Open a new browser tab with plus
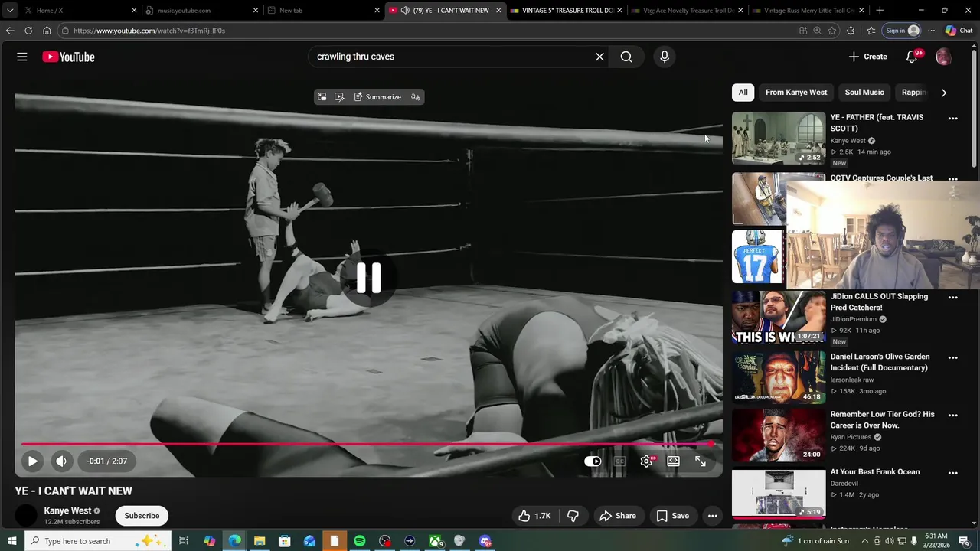Image resolution: width=980 pixels, height=551 pixels. 880,11
